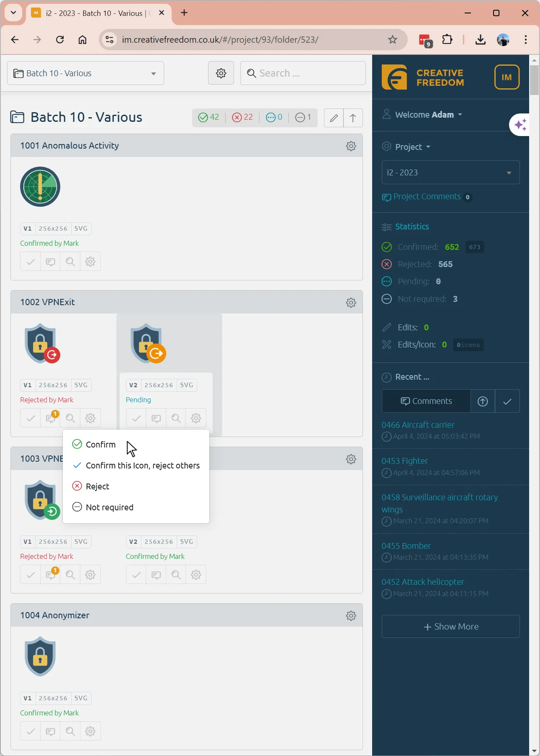This screenshot has width=540, height=756.
Task: Open comments for Anomalous Activity V1 icon
Action: [50, 262]
